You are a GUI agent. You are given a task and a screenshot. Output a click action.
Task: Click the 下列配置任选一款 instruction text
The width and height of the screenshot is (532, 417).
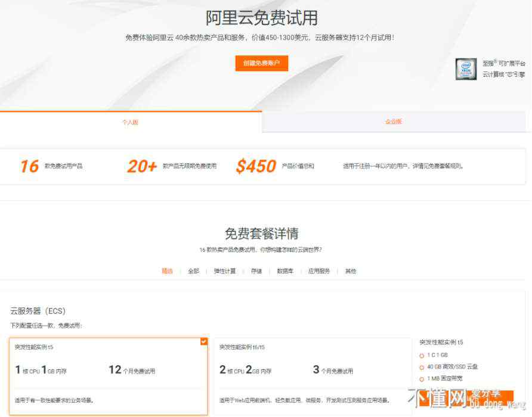click(47, 325)
